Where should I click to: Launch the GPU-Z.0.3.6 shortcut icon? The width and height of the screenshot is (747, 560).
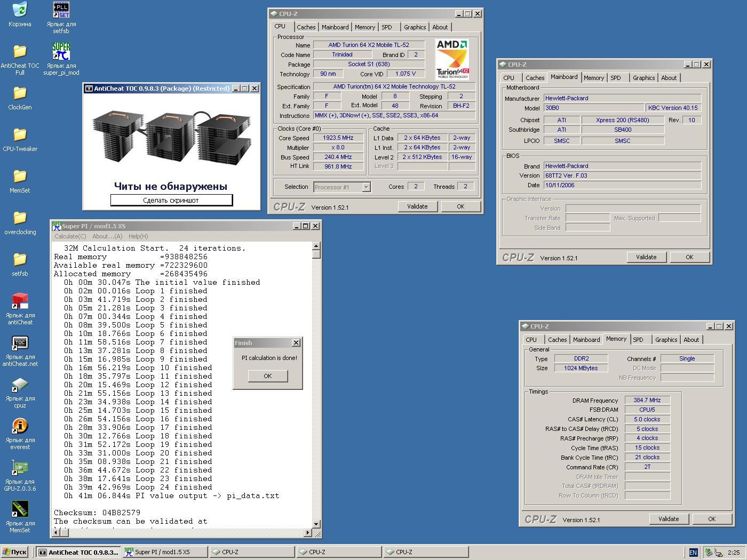tap(20, 468)
